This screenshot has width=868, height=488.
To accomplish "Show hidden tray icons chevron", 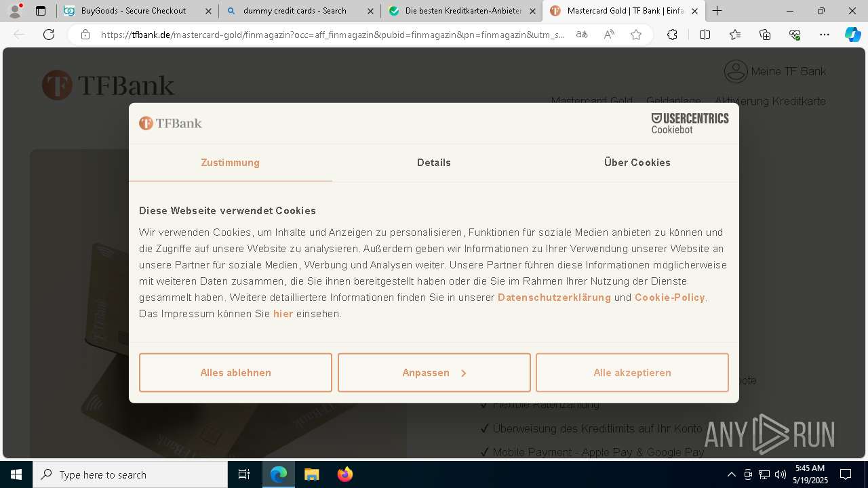I will tap(731, 474).
